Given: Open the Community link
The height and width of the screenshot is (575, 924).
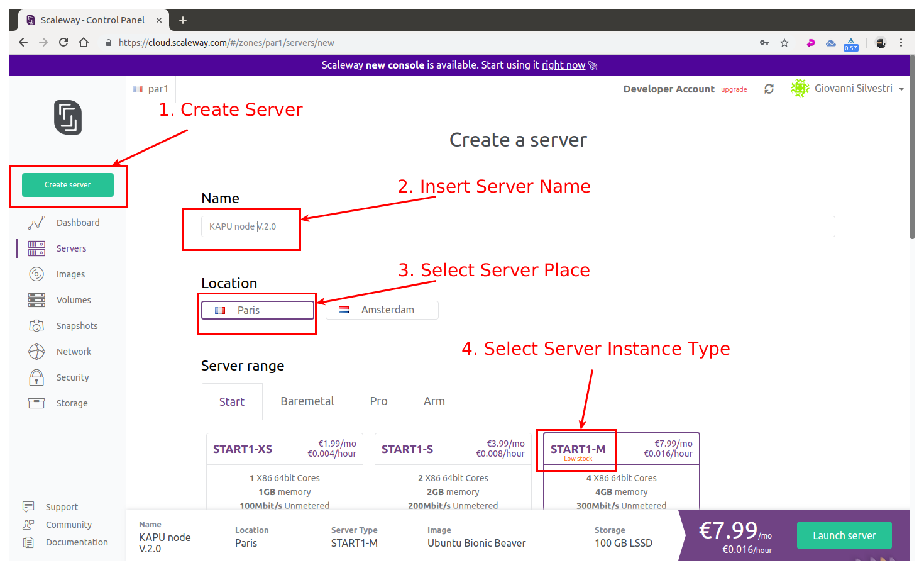Looking at the screenshot, I should click(69, 525).
